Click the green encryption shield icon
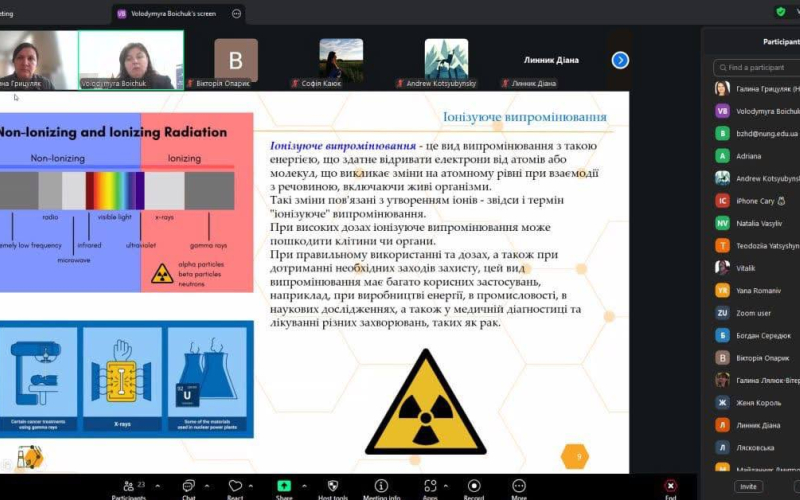This screenshot has width=800, height=500. (x=781, y=11)
